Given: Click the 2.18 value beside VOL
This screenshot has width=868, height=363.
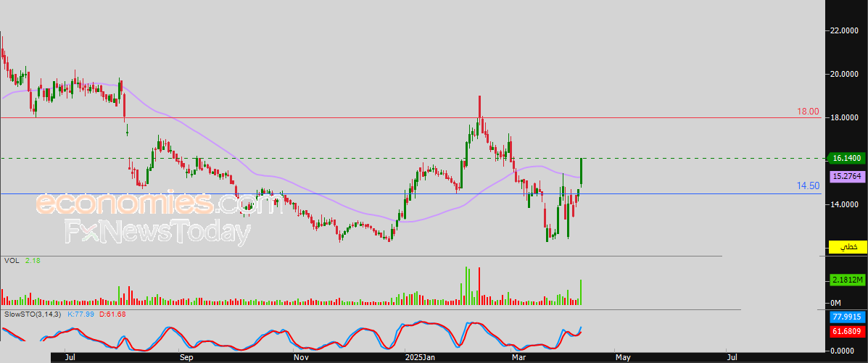Looking at the screenshot, I should (33, 260).
